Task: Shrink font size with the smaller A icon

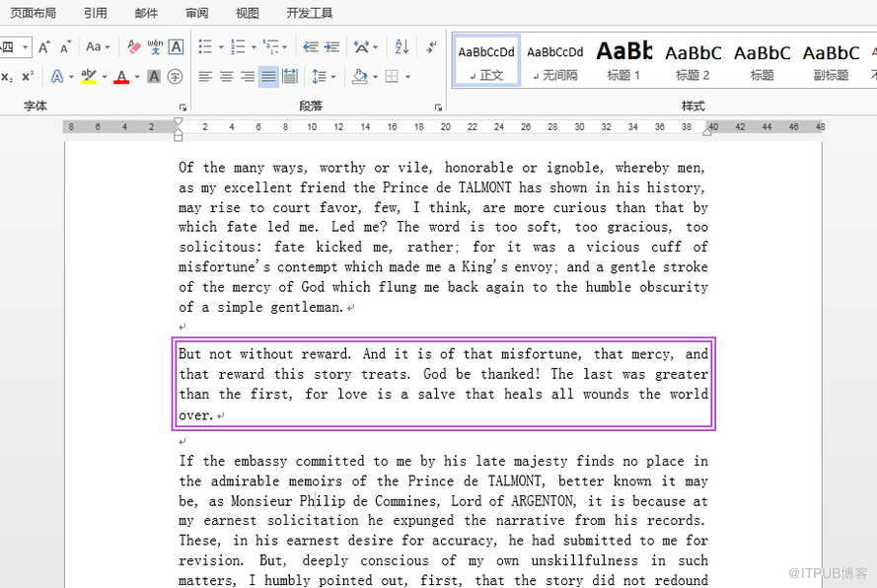Action: coord(65,47)
